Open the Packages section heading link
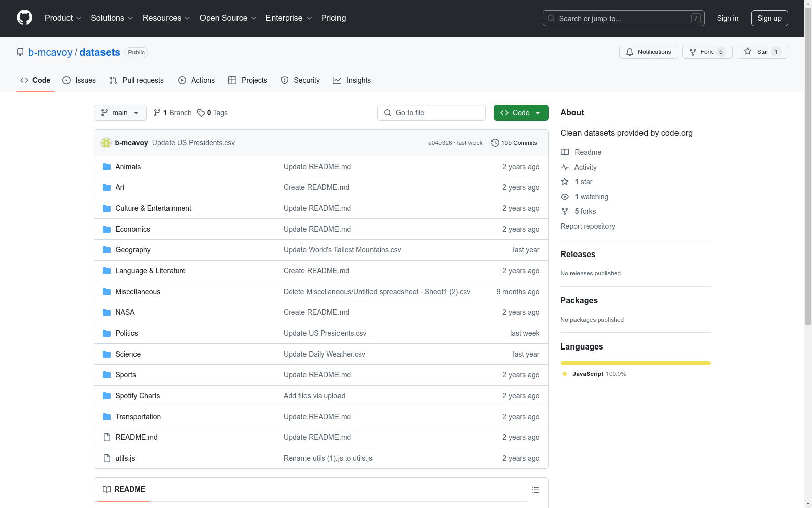 579,300
